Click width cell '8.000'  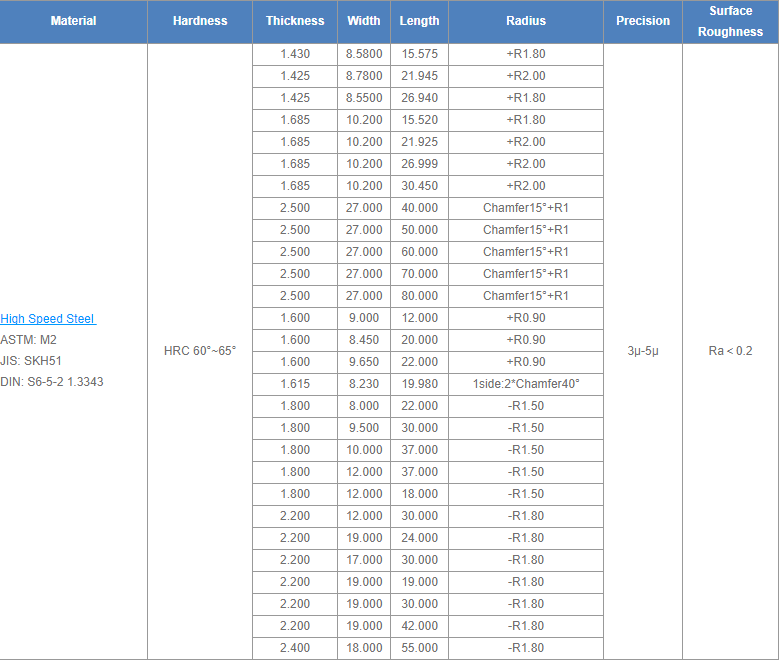(x=364, y=406)
